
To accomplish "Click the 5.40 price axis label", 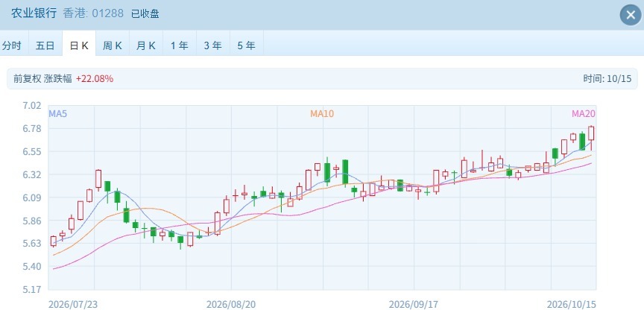I will 33,267.
